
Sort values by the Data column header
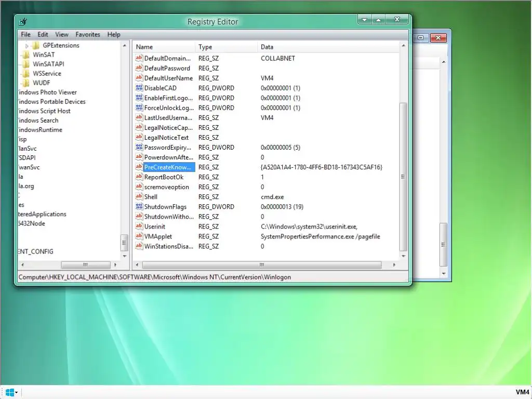[x=328, y=47]
